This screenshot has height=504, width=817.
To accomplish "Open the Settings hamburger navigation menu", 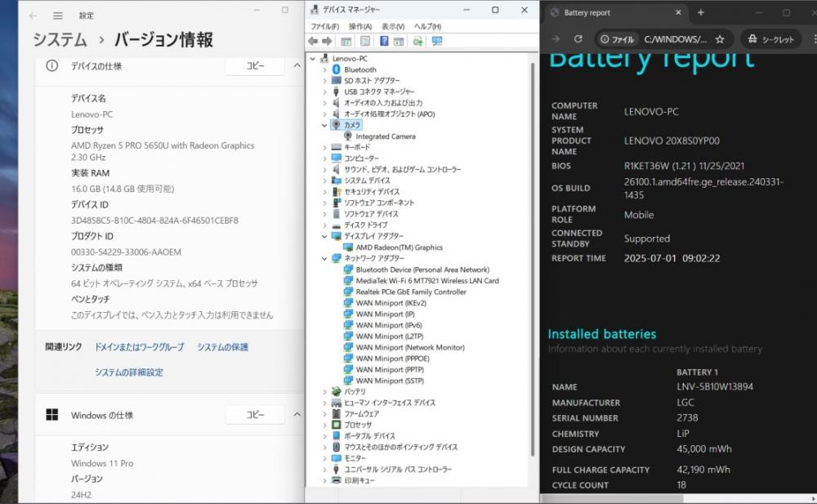I will coord(58,16).
